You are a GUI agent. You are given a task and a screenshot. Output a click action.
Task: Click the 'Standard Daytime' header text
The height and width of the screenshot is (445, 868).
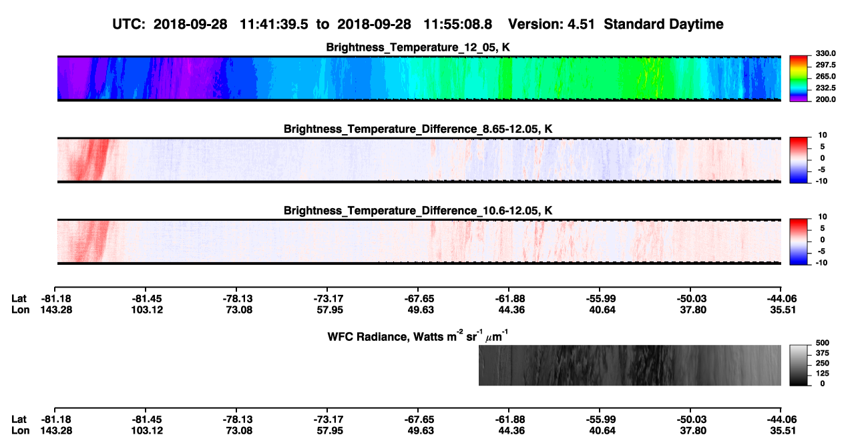663,25
